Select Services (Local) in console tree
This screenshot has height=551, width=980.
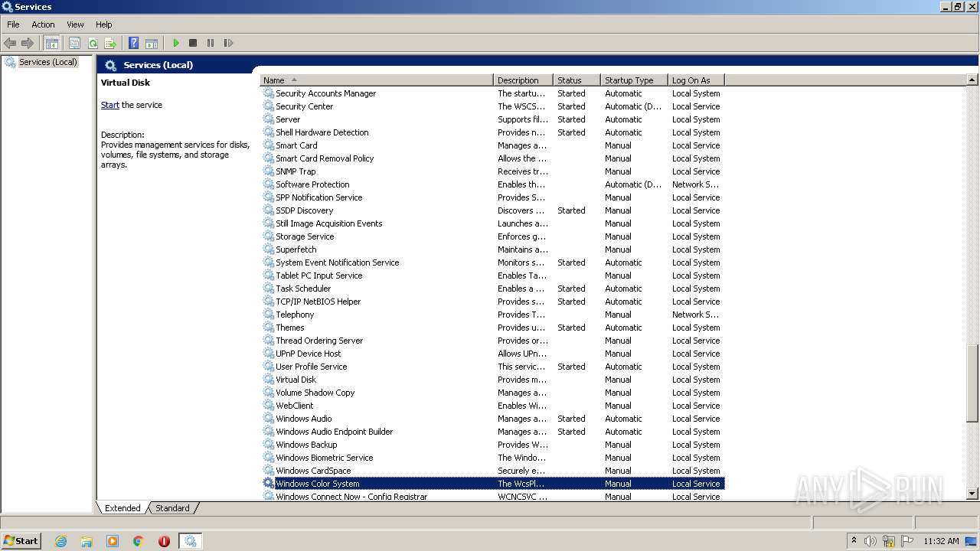[47, 62]
